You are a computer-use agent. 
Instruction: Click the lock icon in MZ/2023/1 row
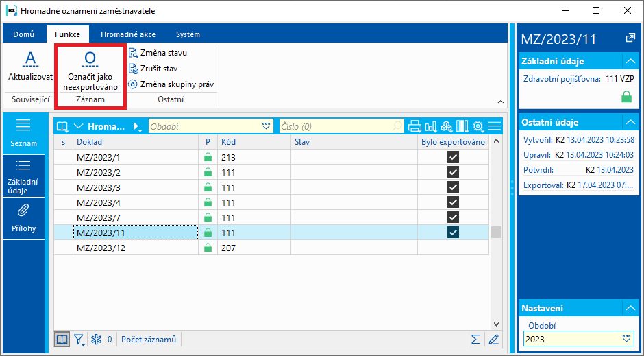[208, 157]
